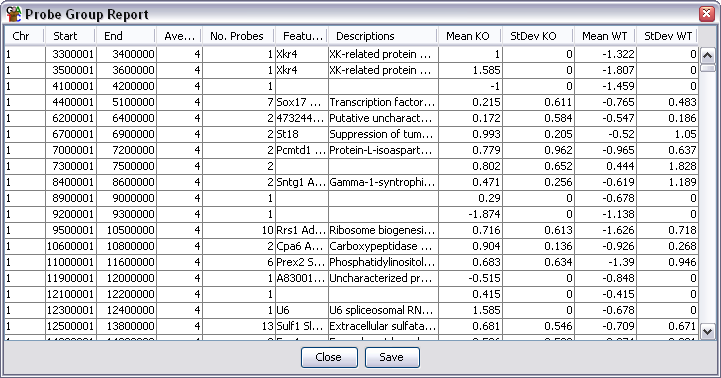
Task: Select Mean WT value -1.626
Action: click(606, 230)
